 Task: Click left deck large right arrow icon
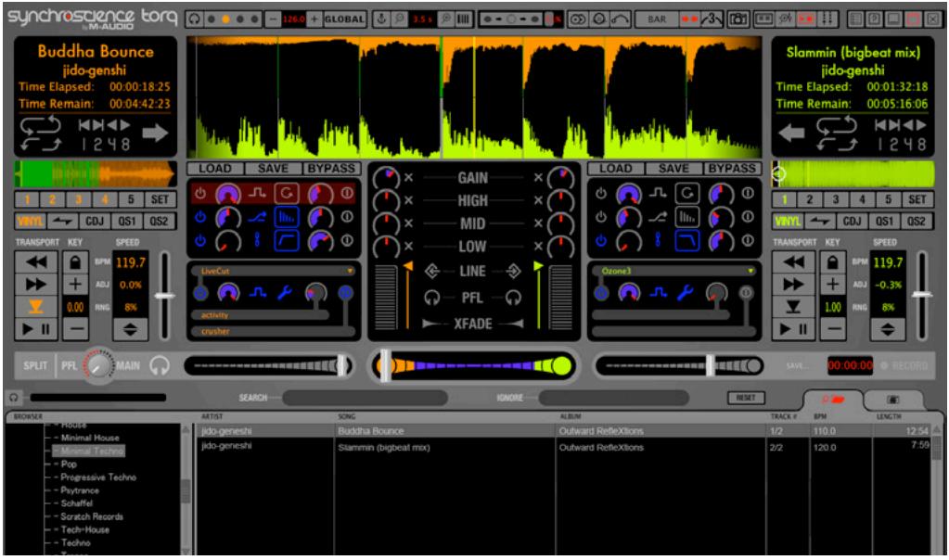tap(156, 133)
